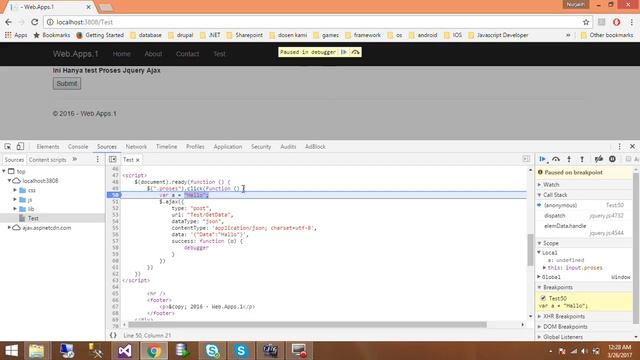Hide the debugger sidebar icon

526,159
